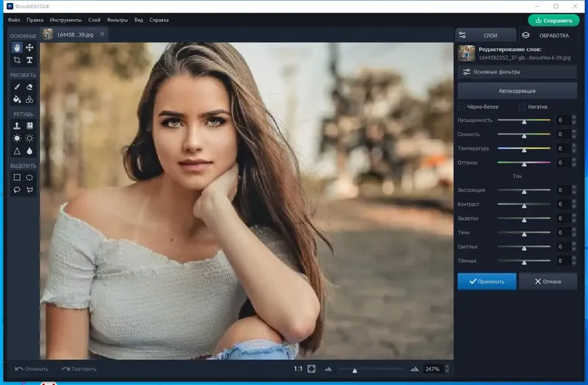Click the fit-to-screen icon
The image size is (588, 385).
(x=312, y=369)
